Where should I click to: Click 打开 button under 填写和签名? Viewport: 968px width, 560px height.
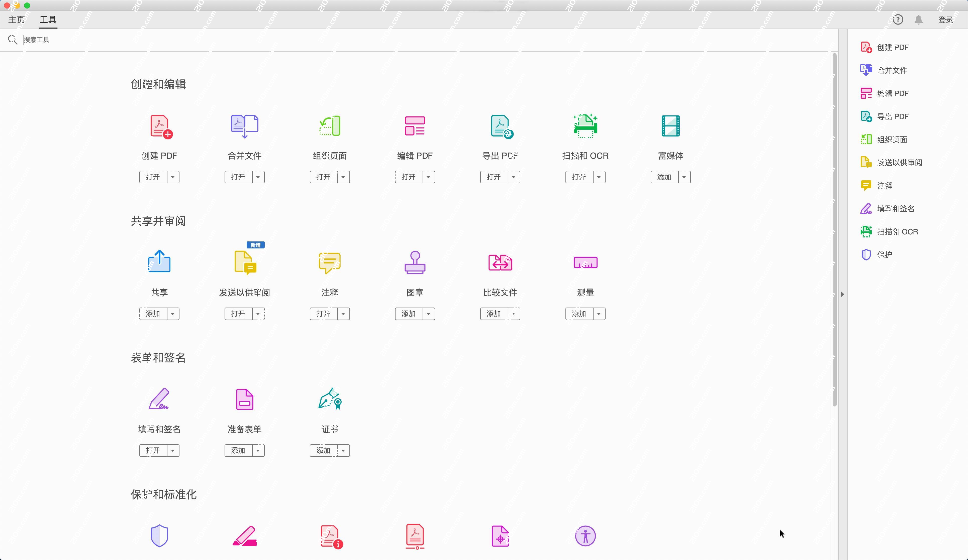pos(153,450)
